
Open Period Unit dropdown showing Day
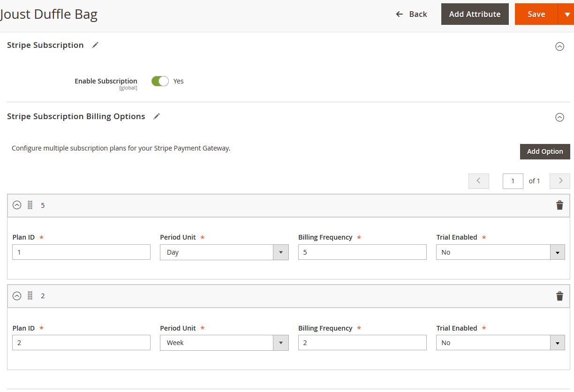(x=224, y=252)
